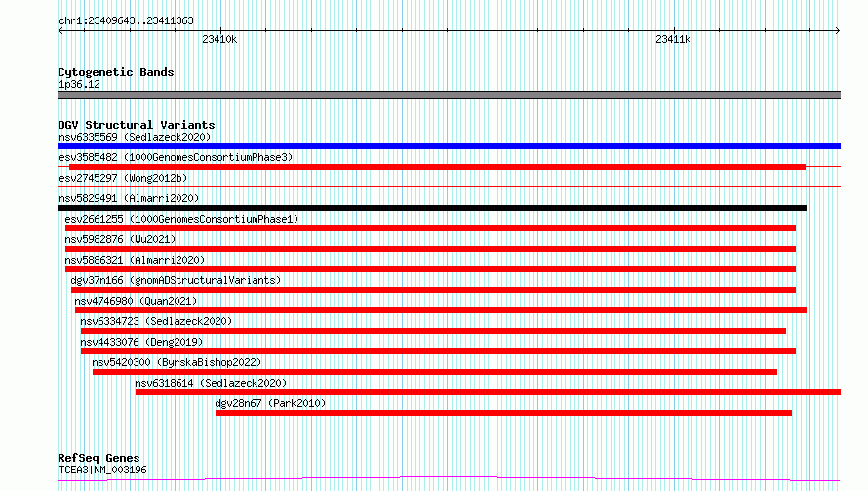The image size is (868, 491).
Task: Click the 23411k ruler tick label
Action: 673,39
